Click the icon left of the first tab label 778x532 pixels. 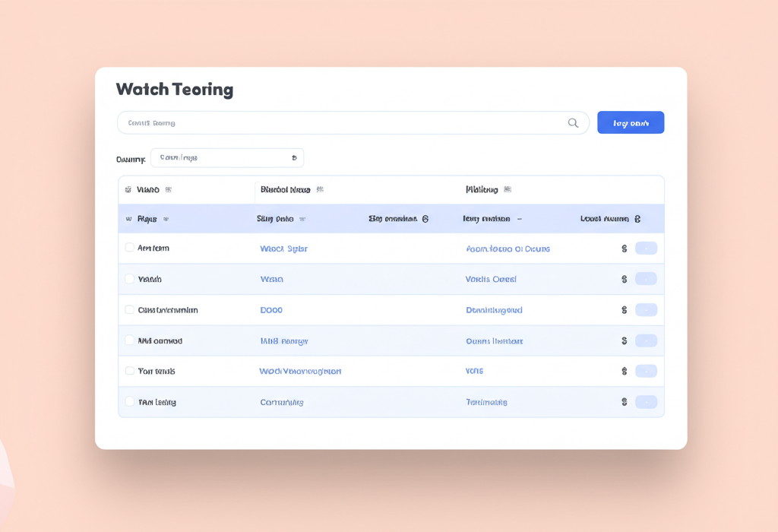pos(128,189)
